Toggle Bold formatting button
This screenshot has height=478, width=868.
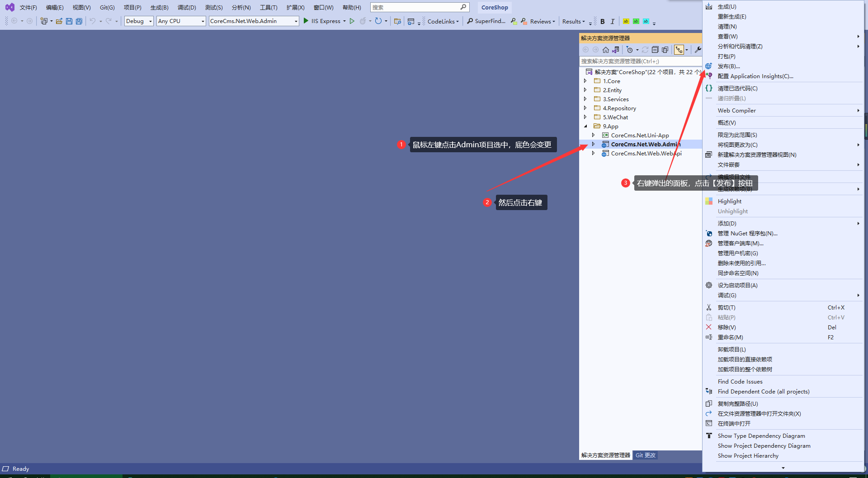pyautogui.click(x=603, y=21)
